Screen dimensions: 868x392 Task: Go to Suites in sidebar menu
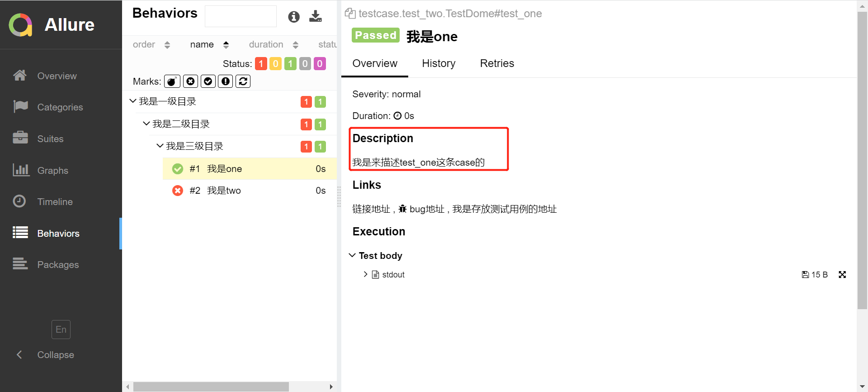click(50, 139)
